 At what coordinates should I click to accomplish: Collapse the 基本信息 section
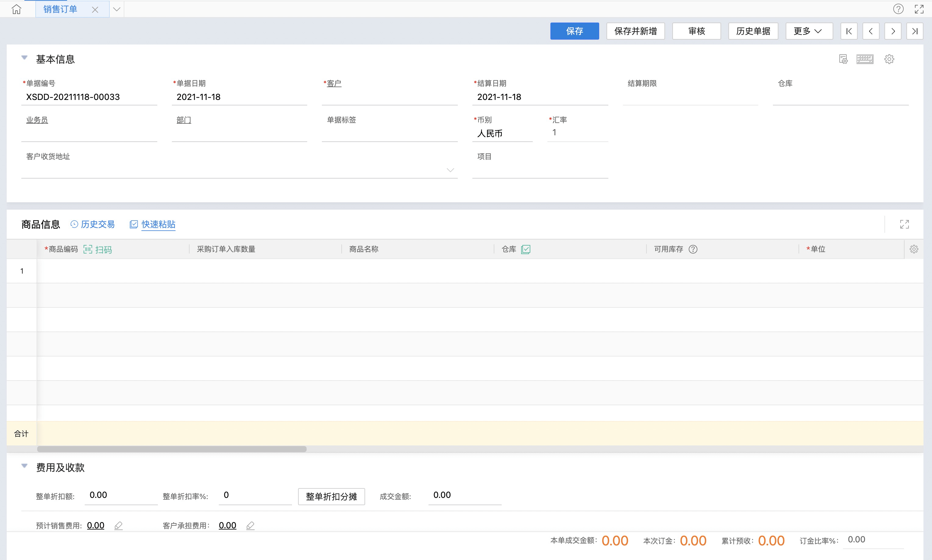(x=25, y=58)
